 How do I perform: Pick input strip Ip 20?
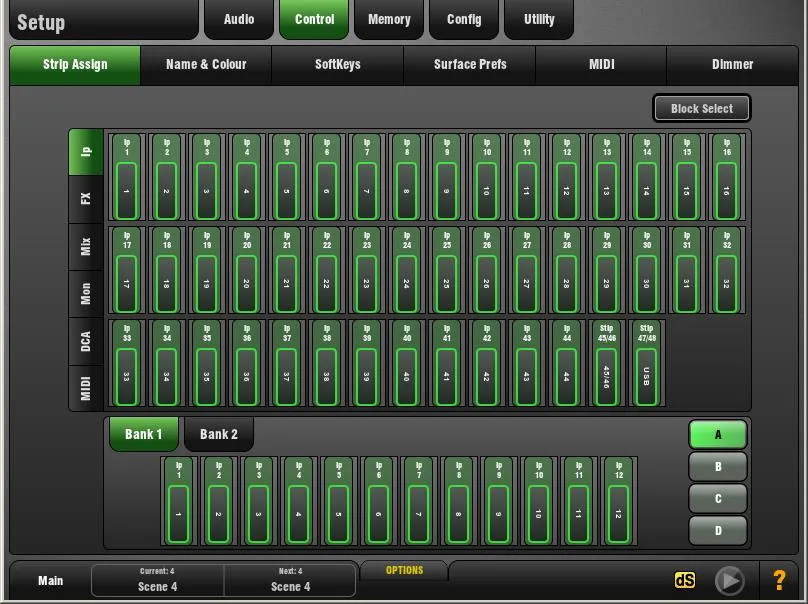pyautogui.click(x=247, y=270)
